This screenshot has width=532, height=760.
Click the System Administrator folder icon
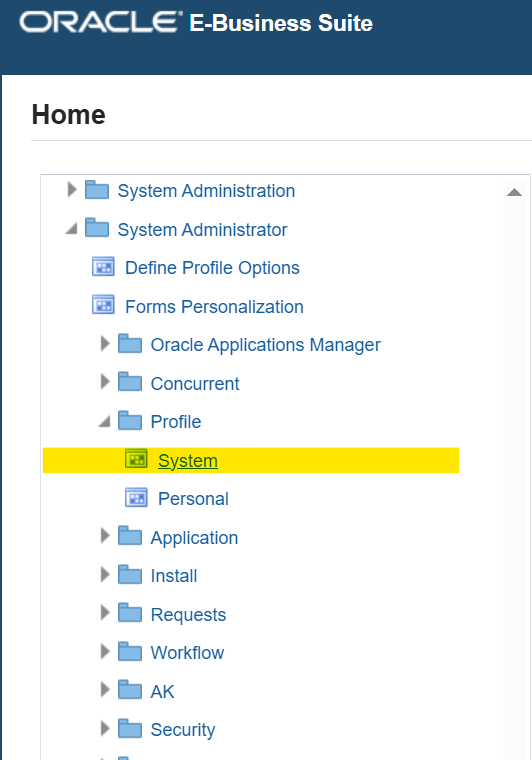pos(97,228)
